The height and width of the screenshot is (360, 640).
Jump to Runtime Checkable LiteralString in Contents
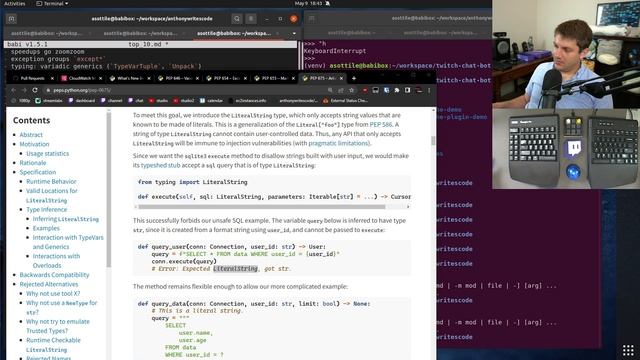click(x=53, y=344)
